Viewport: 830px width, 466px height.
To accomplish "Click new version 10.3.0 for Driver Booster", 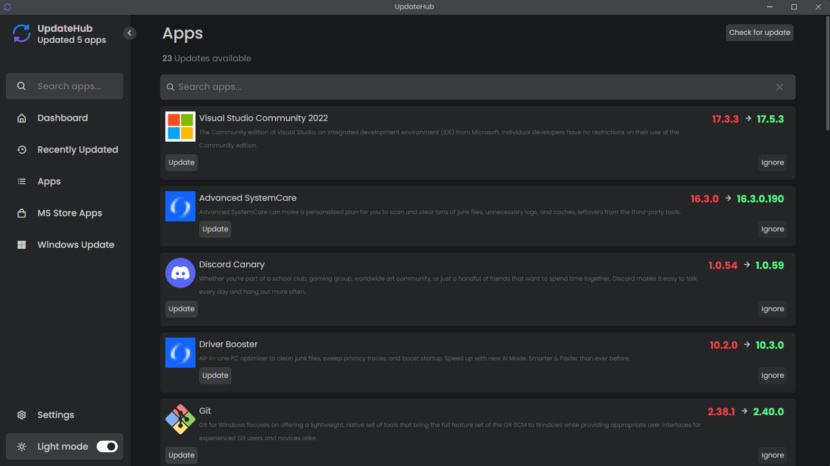I will pos(770,345).
